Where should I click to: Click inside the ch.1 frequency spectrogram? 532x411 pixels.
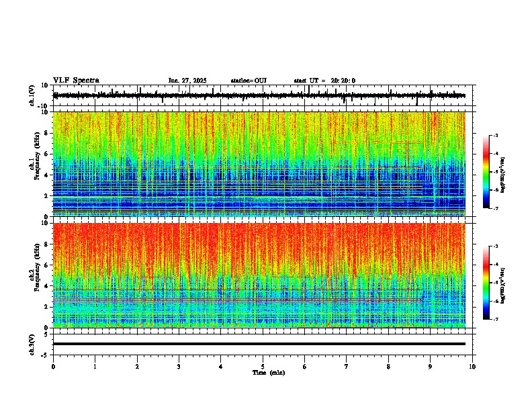(x=259, y=164)
